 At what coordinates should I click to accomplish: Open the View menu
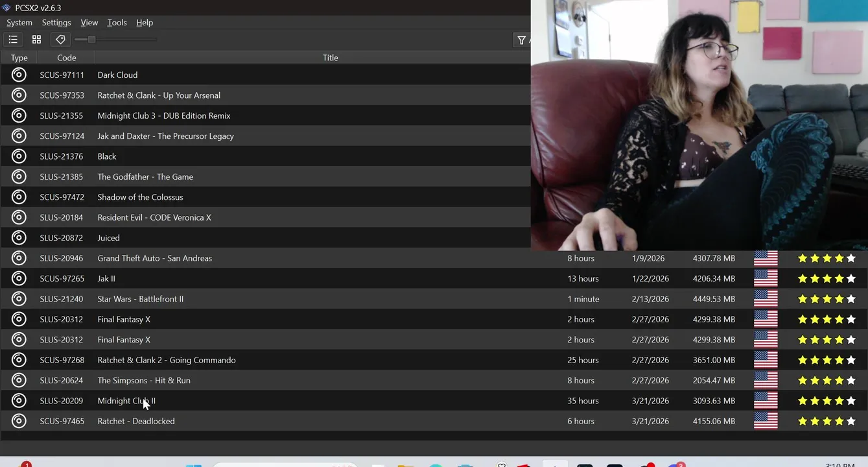pos(89,23)
